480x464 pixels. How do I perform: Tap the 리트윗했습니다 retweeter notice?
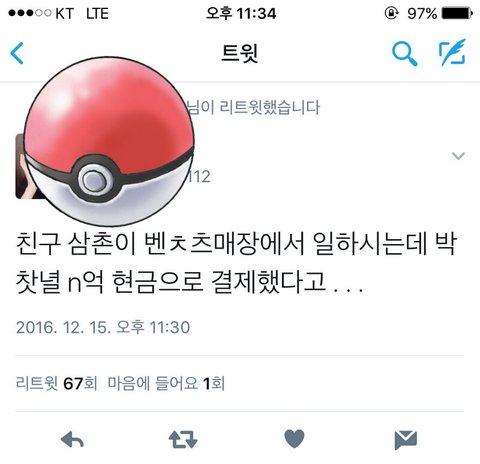pyautogui.click(x=253, y=107)
